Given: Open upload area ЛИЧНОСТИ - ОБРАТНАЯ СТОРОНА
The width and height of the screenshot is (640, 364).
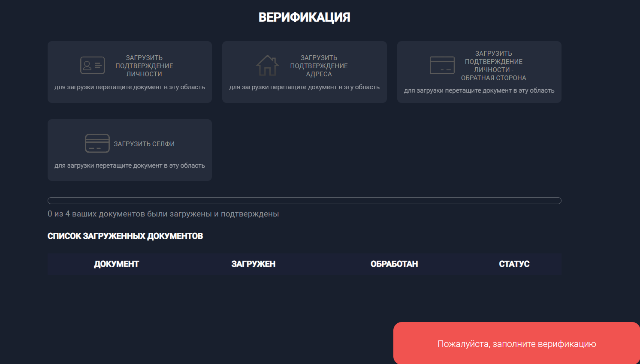Looking at the screenshot, I should [x=479, y=72].
